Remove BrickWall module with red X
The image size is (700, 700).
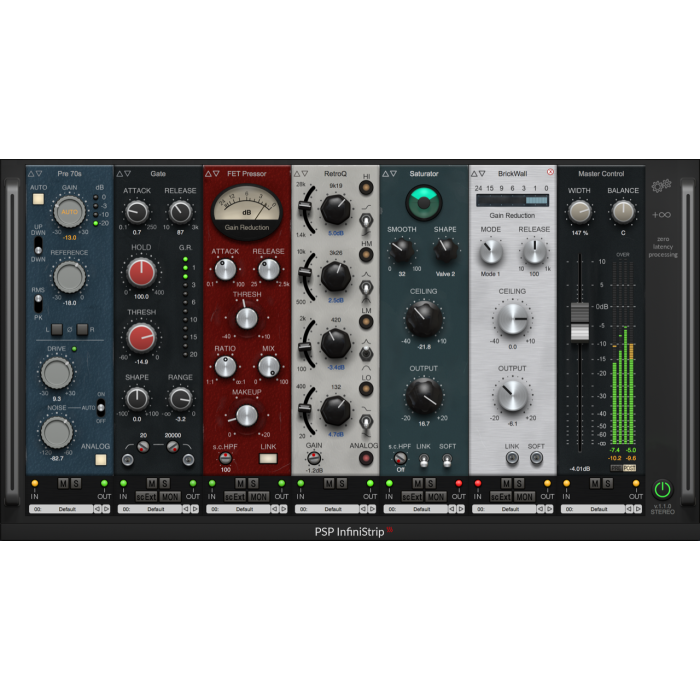pyautogui.click(x=550, y=172)
